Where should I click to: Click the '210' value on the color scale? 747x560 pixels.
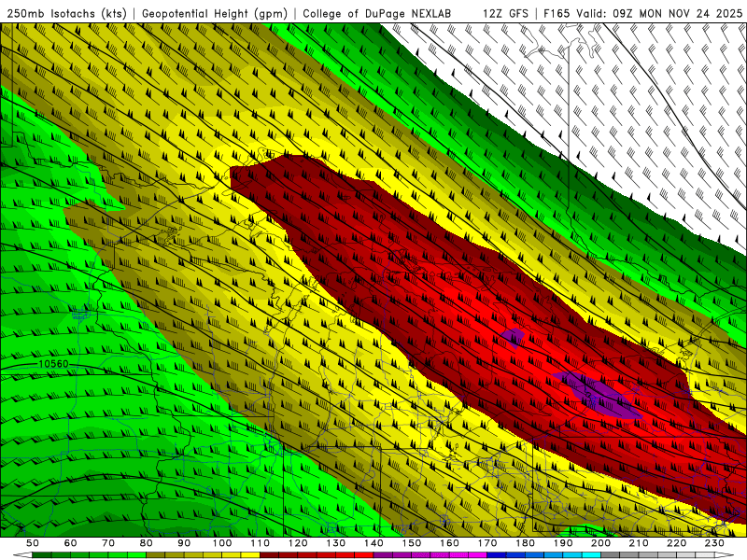640,543
